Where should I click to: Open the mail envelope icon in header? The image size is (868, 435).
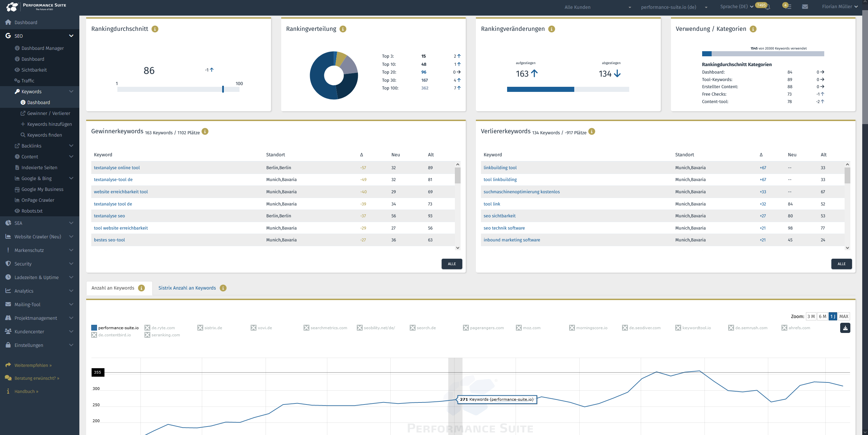pyautogui.click(x=805, y=7)
